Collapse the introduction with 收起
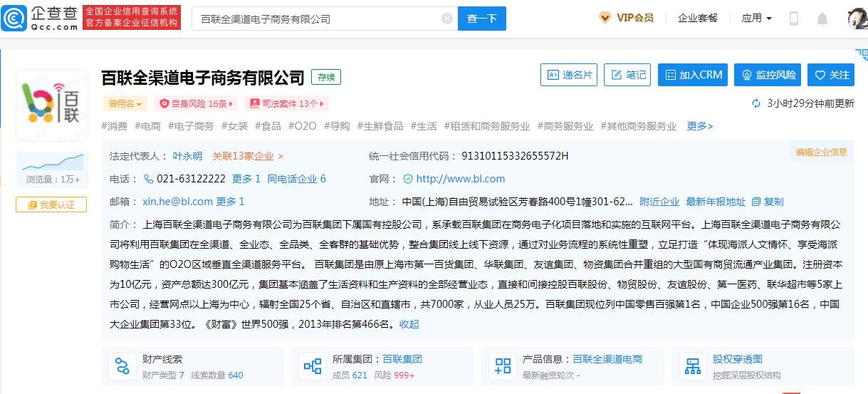The image size is (868, 394). (x=409, y=324)
